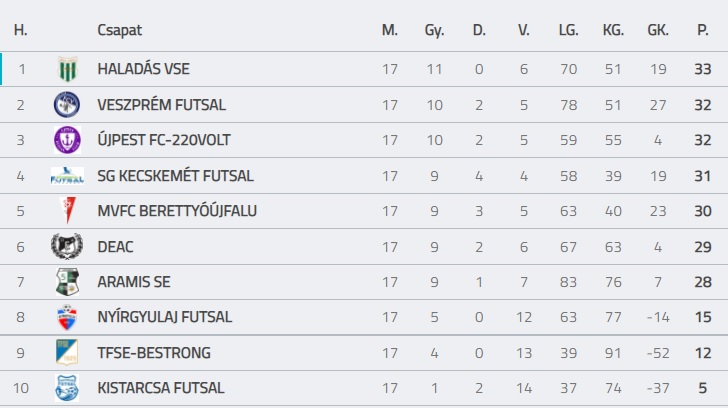Click the Aramis SE team logo
The width and height of the screenshot is (728, 408).
[x=67, y=282]
